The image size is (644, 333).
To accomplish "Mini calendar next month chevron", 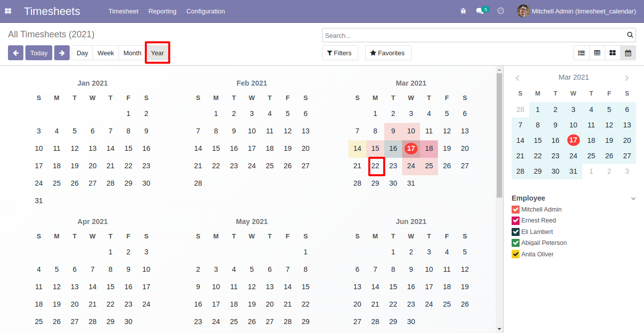I will tap(627, 78).
